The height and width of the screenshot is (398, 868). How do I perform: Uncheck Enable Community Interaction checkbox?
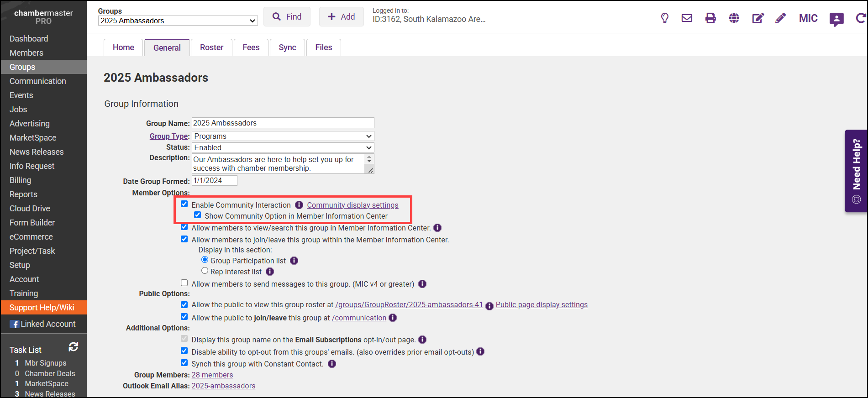point(184,204)
